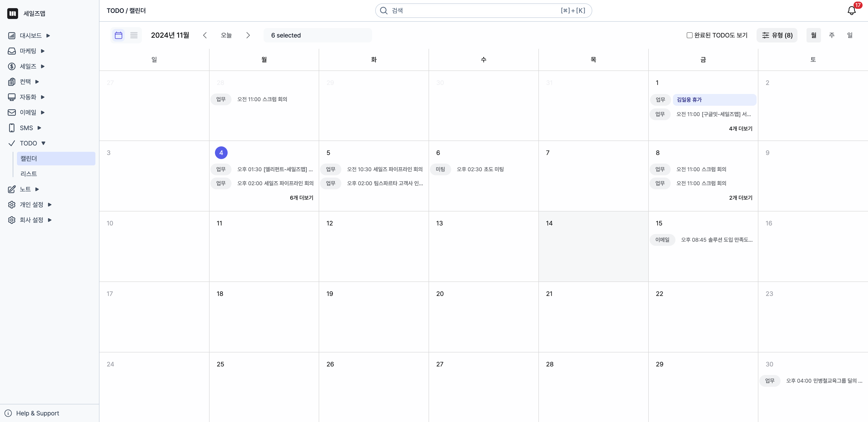Open notifications bell with badge 17
The height and width of the screenshot is (422, 868).
[x=851, y=10]
